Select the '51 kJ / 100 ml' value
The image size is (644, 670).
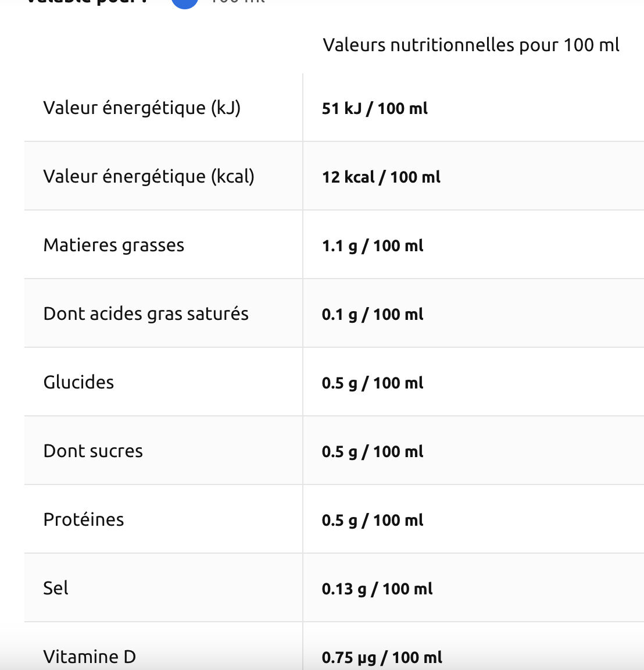375,109
